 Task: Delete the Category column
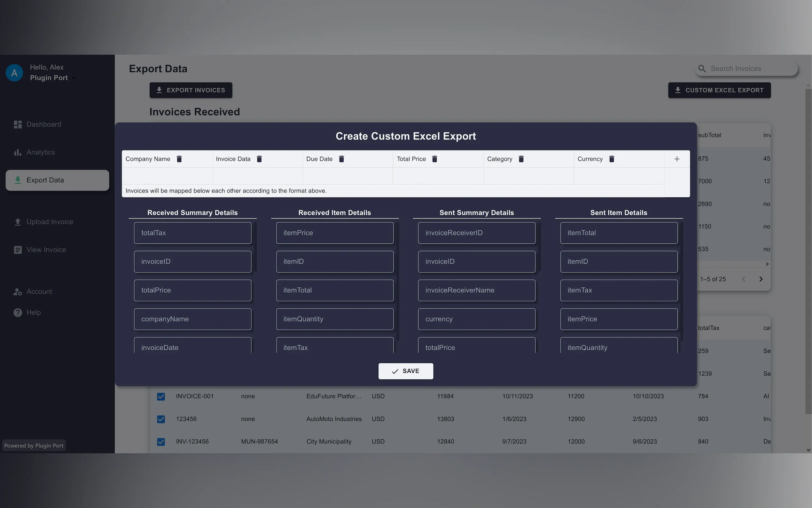(521, 159)
